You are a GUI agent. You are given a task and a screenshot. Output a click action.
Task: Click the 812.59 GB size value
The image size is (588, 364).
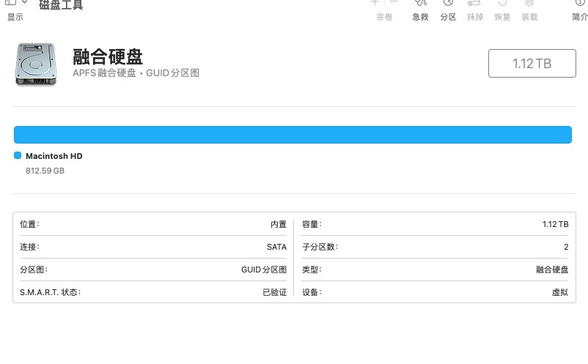pos(45,171)
